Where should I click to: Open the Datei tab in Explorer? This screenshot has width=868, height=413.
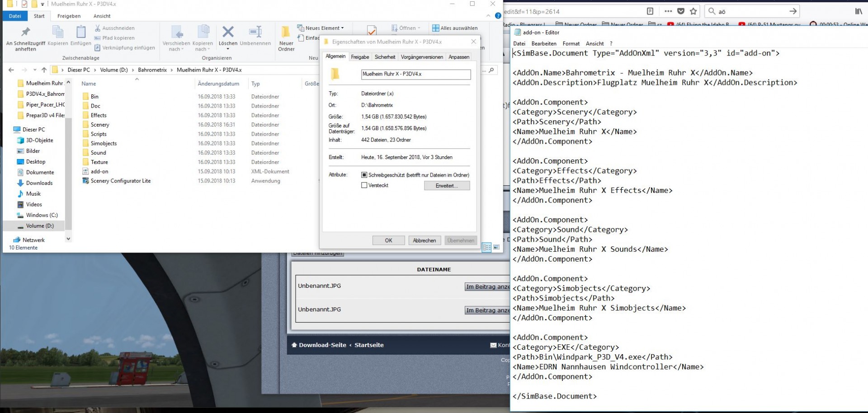(15, 16)
